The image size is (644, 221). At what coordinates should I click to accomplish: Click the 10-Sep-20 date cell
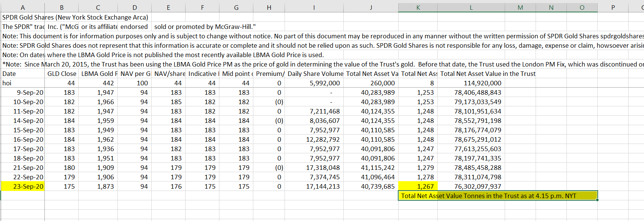23,102
